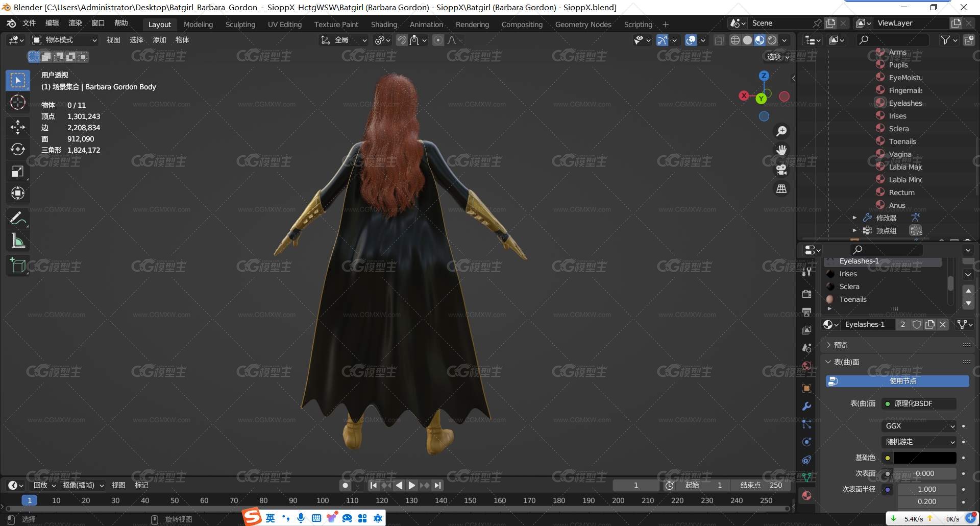Image resolution: width=980 pixels, height=526 pixels.
Task: Open the GGX distribution dropdown
Action: pos(919,426)
